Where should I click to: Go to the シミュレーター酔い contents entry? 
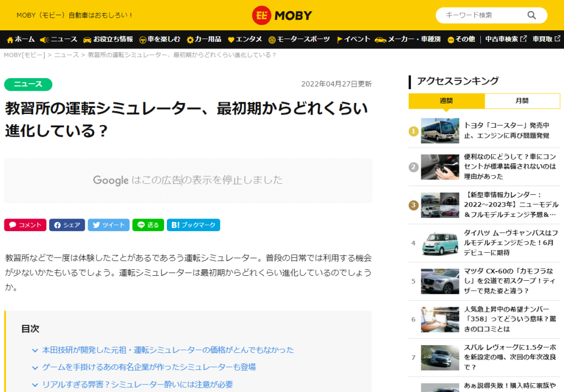pyautogui.click(x=138, y=384)
